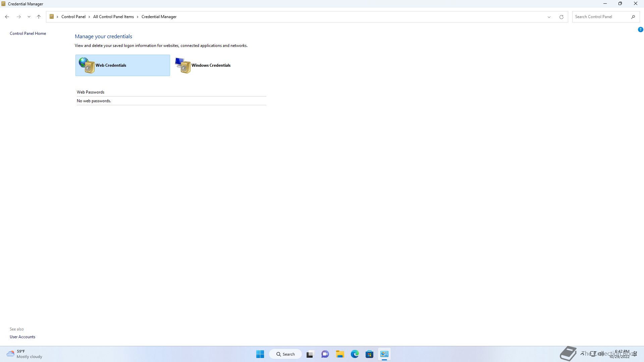Expand the address bar history dropdown

[x=549, y=17]
